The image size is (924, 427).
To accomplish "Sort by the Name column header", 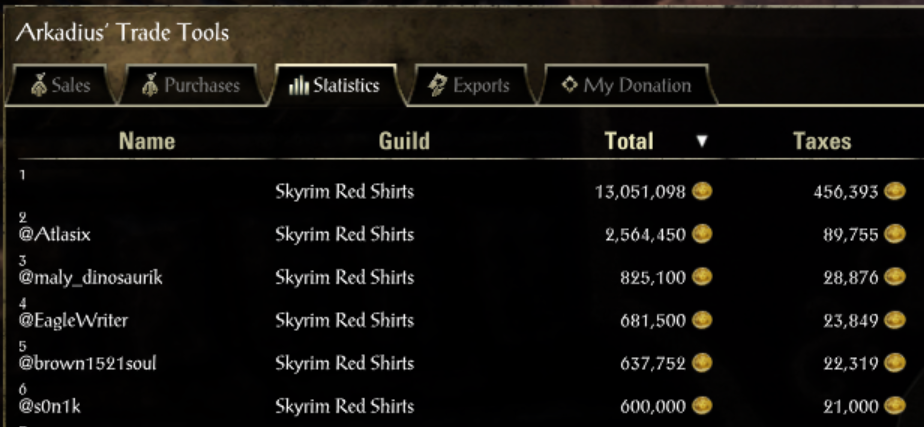I will tap(147, 141).
